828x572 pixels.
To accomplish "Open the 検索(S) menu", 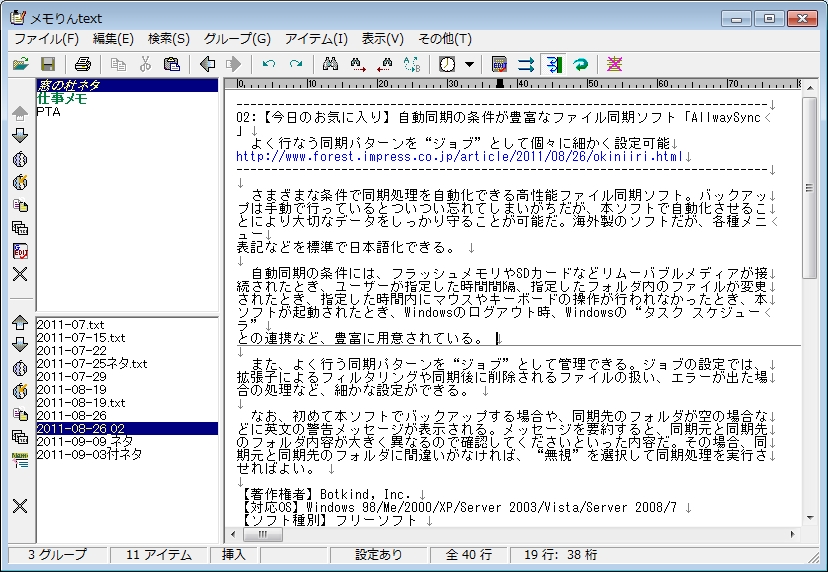I will [x=168, y=39].
